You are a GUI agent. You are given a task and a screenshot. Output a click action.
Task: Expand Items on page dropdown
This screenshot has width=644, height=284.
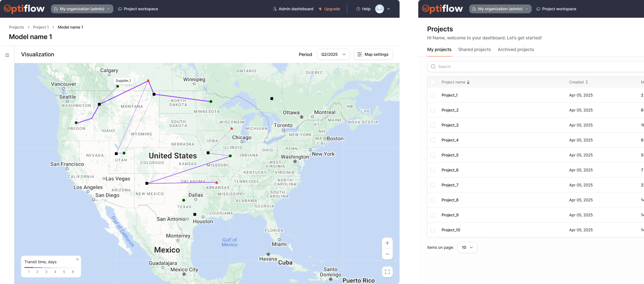pyautogui.click(x=467, y=247)
